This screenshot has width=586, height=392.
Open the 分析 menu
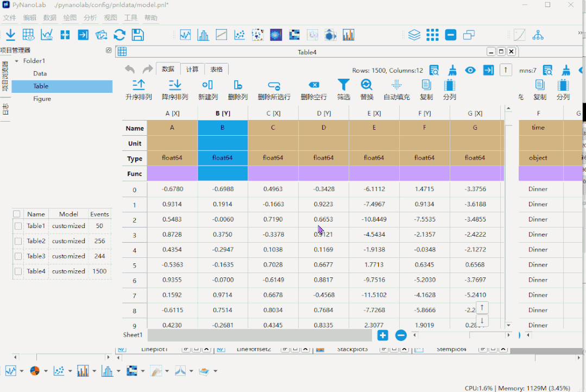click(x=90, y=17)
